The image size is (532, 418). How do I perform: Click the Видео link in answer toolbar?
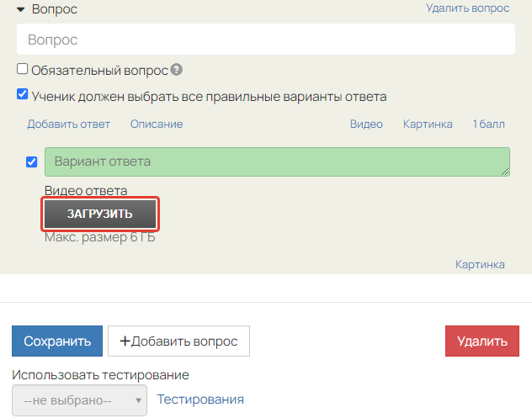[366, 124]
